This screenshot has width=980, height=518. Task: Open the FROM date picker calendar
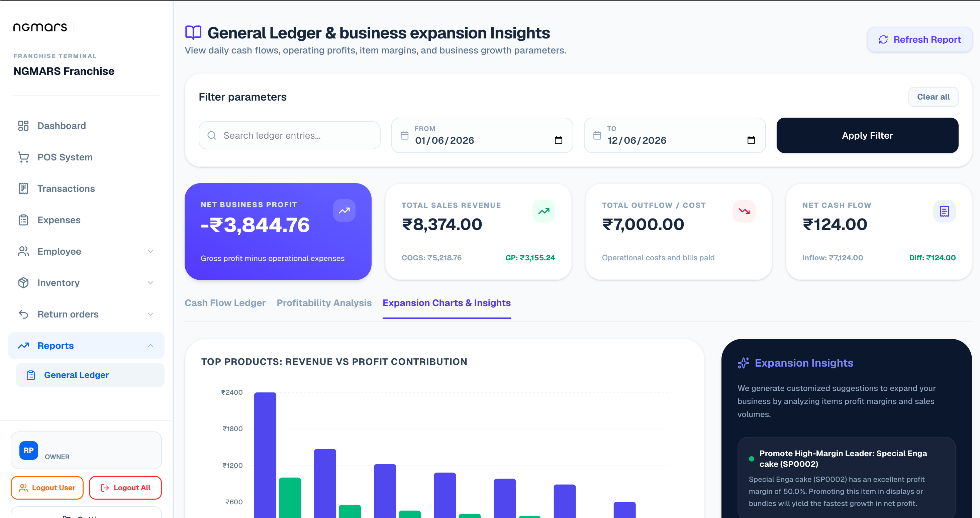click(x=559, y=140)
